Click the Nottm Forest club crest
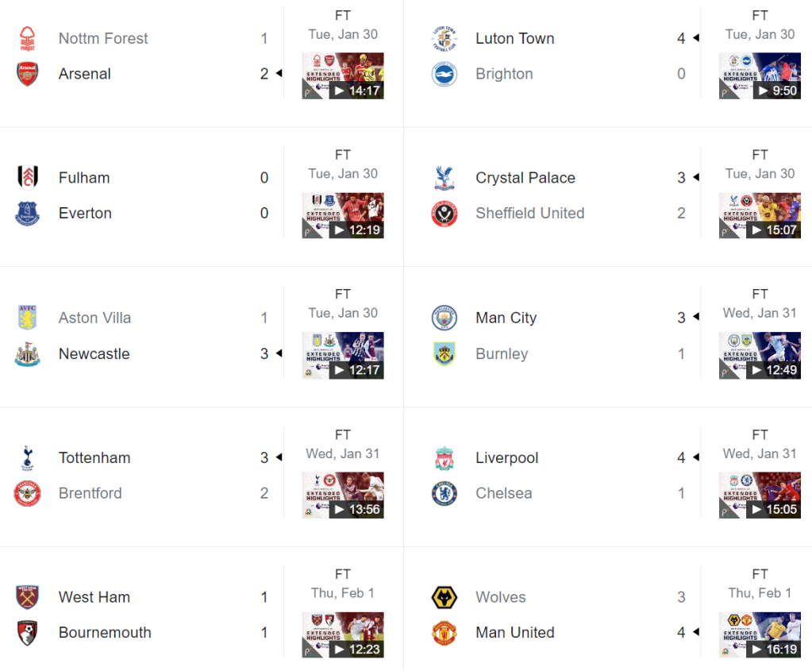This screenshot has height=671, width=812. click(28, 38)
